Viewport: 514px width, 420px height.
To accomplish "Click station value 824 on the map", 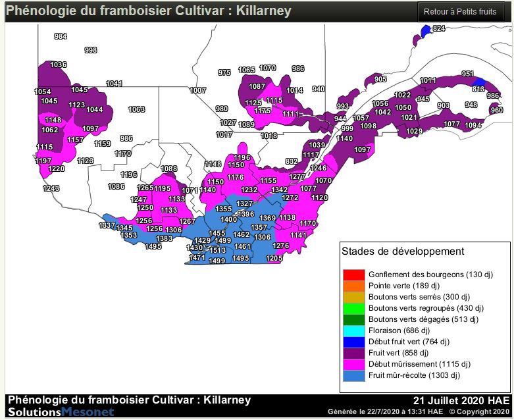I will 438,28.
